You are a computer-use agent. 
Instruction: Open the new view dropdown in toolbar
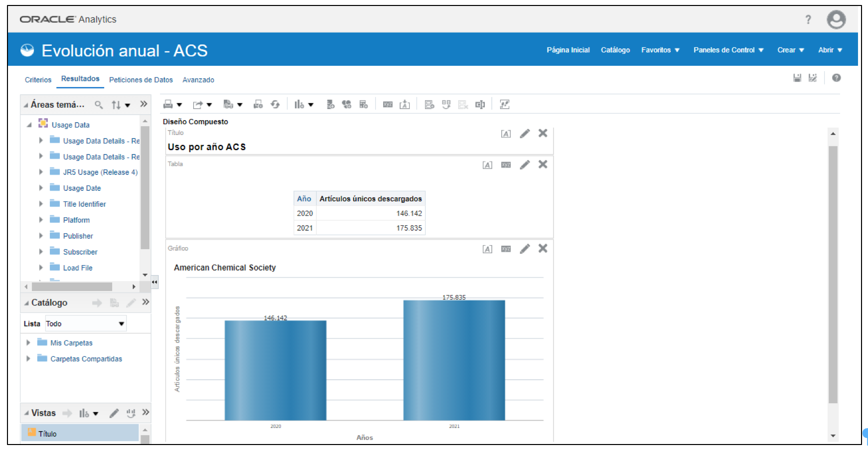click(x=303, y=105)
